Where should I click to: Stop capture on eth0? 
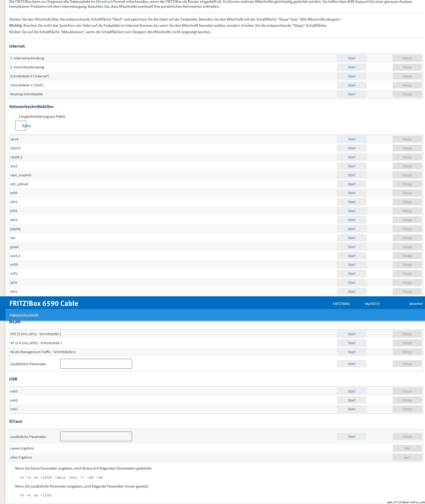(x=407, y=193)
